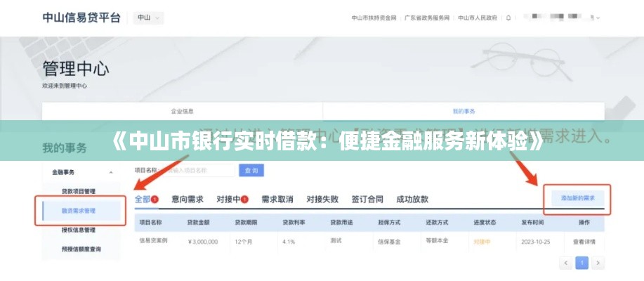The height and width of the screenshot is (281, 644).
Task: Click the 添加新的需求 button
Action: 578,198
